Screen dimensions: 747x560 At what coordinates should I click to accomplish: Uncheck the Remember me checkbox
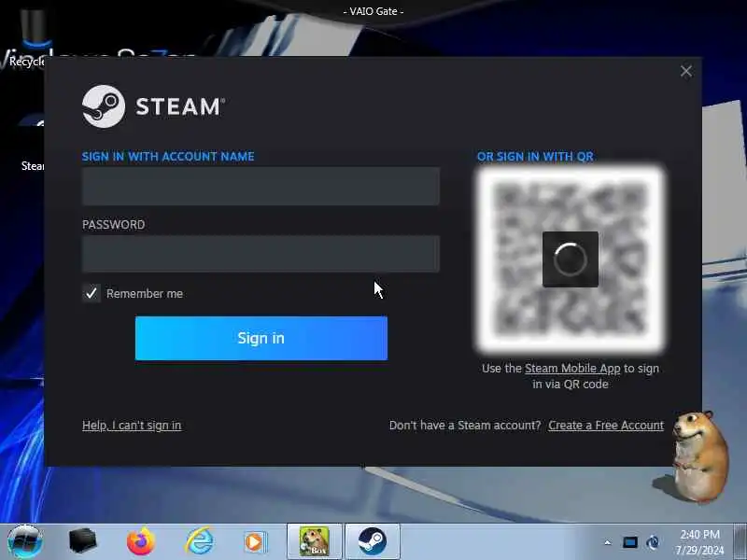tap(92, 293)
